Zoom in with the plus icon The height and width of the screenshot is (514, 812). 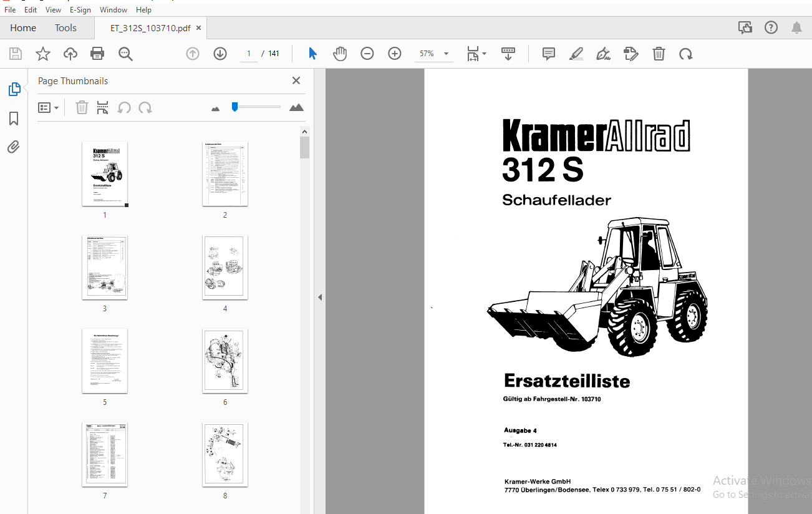click(395, 54)
